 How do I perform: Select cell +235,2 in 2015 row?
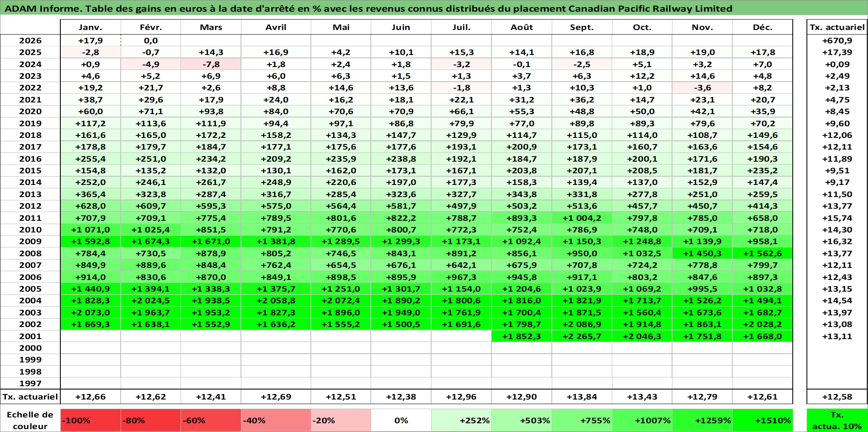(762, 170)
